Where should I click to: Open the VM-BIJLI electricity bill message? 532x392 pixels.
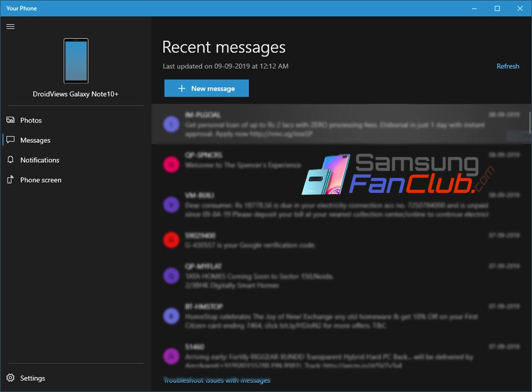coord(340,205)
